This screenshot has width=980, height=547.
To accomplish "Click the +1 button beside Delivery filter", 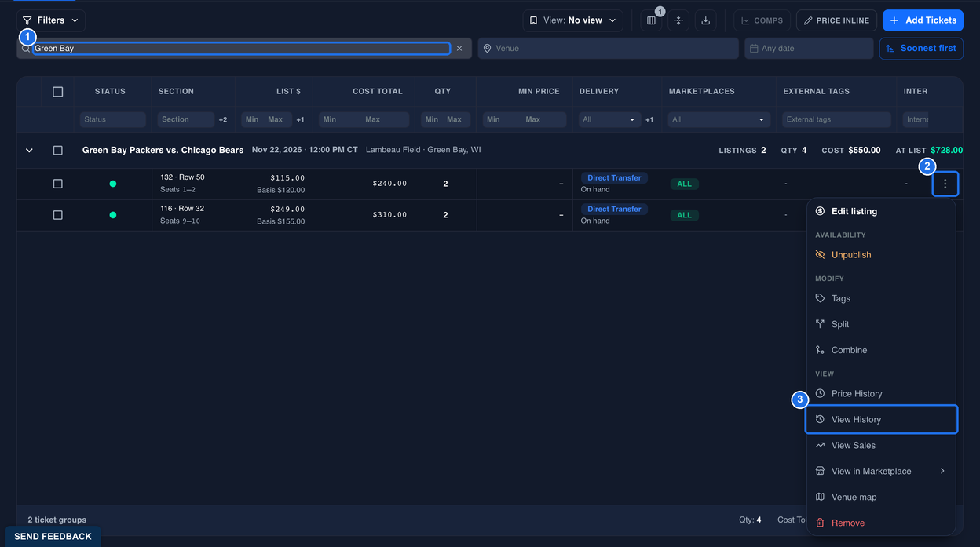I will [649, 120].
